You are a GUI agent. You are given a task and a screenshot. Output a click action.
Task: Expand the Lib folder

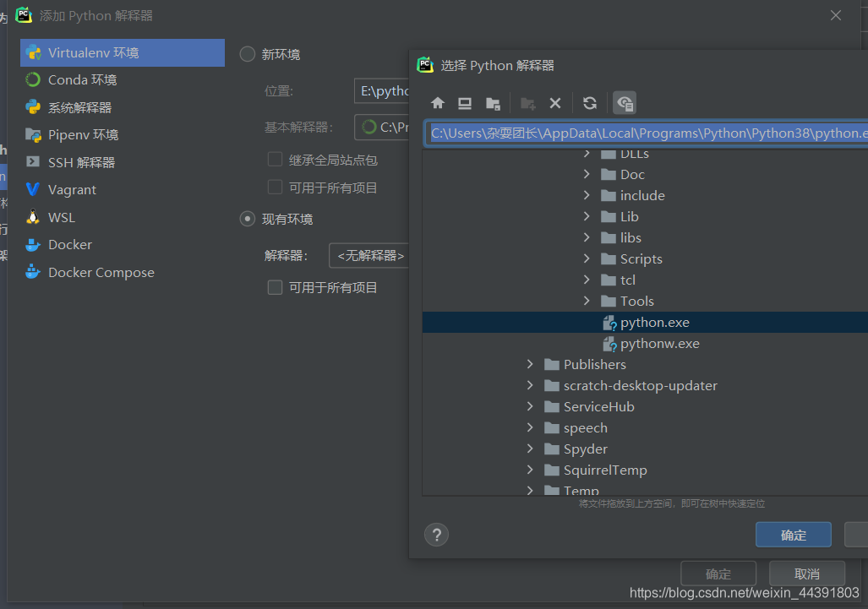pos(587,216)
